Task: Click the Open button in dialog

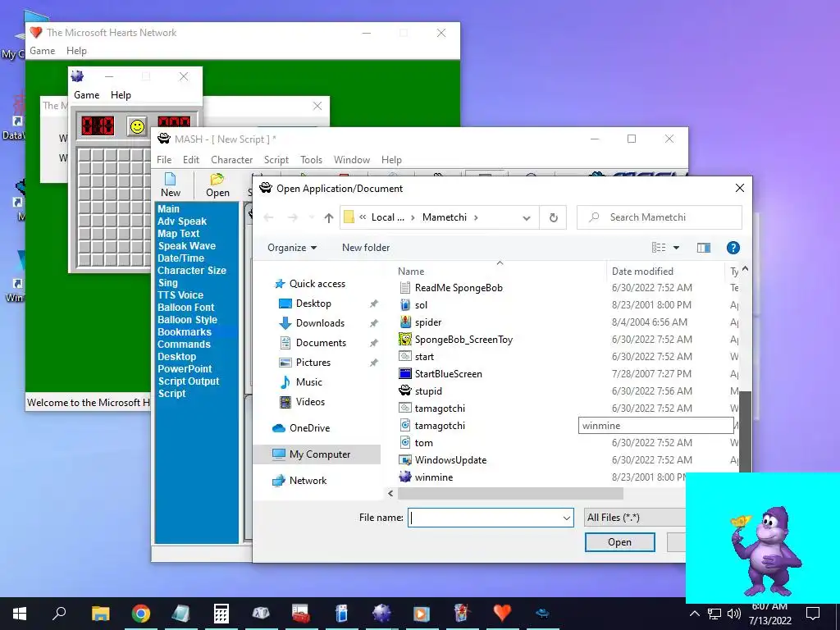Action: 620,542
